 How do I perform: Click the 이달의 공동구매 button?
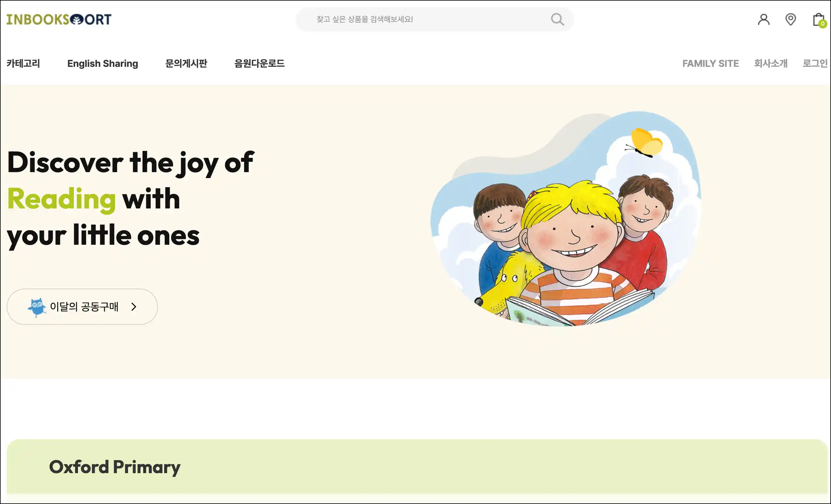(82, 306)
